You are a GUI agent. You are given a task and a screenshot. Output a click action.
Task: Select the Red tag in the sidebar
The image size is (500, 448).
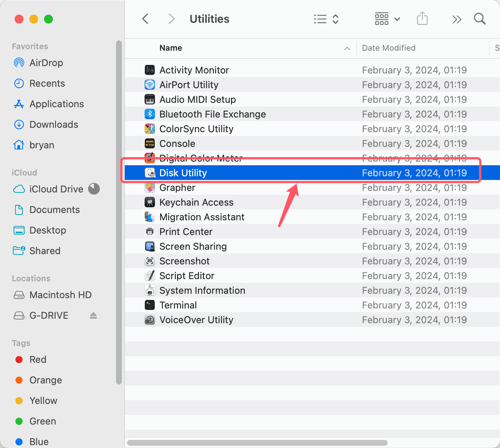[37, 360]
